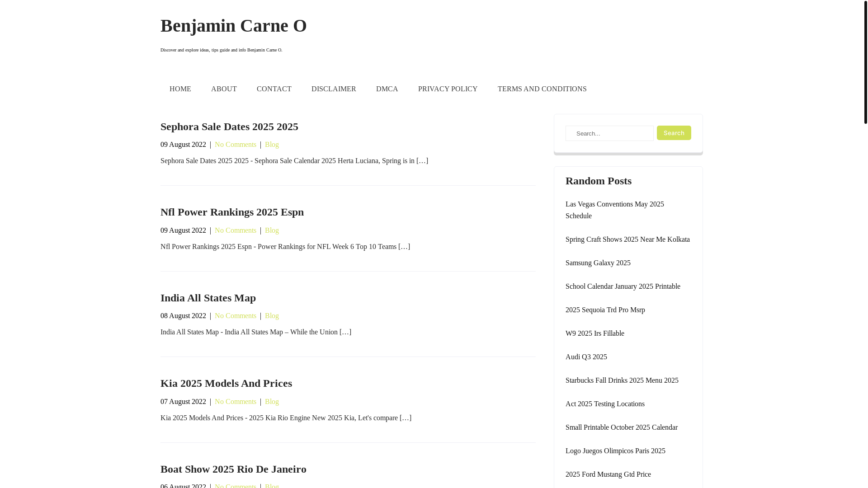Click the Sephora Sale Calendar excerpt text
The image size is (868, 488).
[294, 161]
